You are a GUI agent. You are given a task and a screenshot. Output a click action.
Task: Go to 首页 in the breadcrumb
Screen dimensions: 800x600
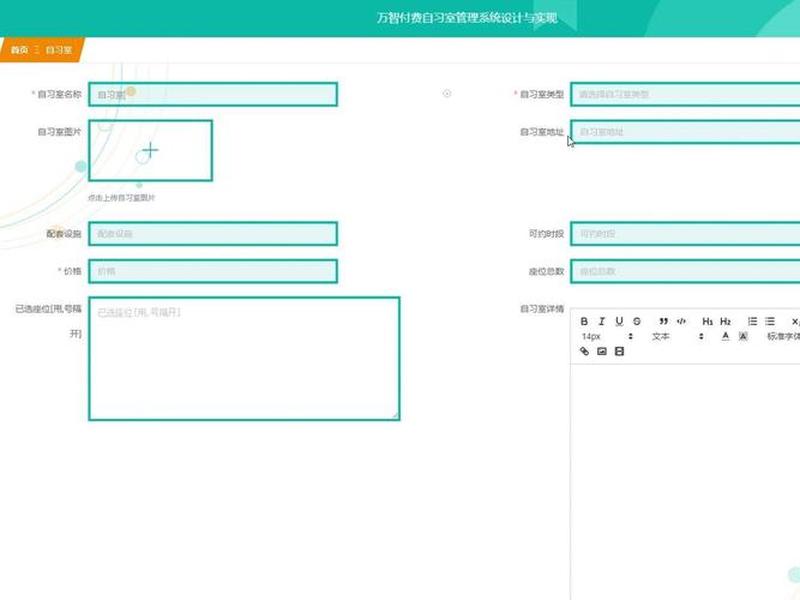19,50
